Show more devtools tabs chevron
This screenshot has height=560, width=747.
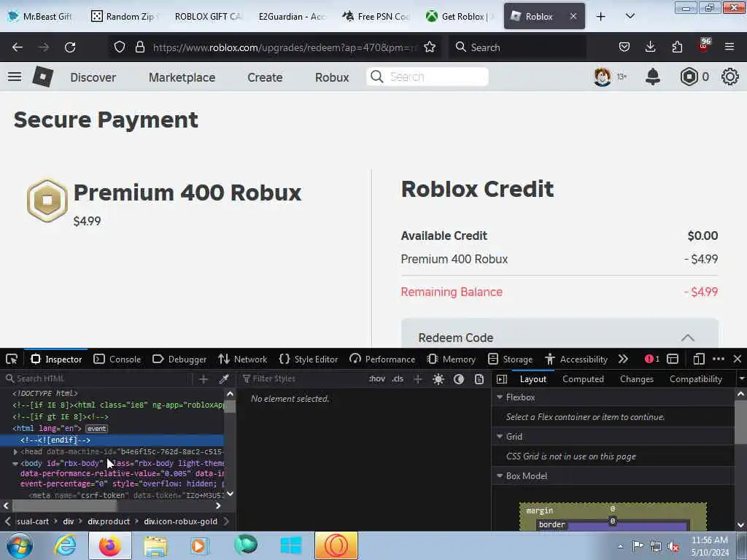(x=623, y=359)
